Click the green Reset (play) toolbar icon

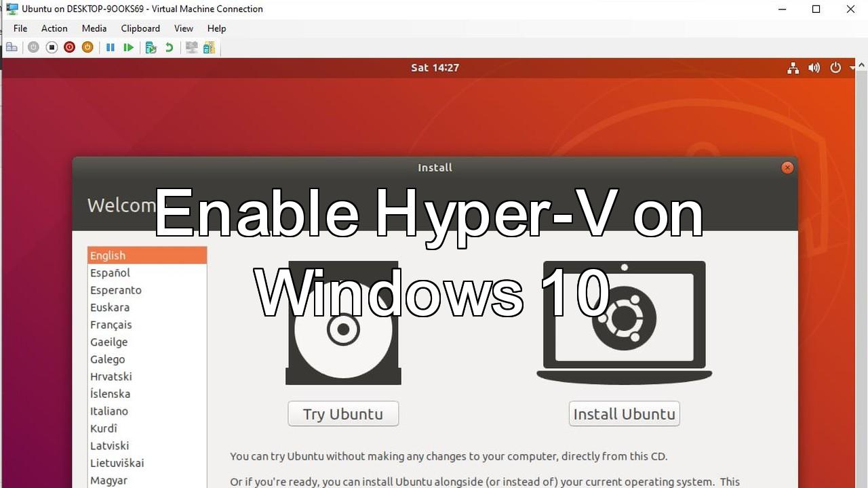click(128, 47)
